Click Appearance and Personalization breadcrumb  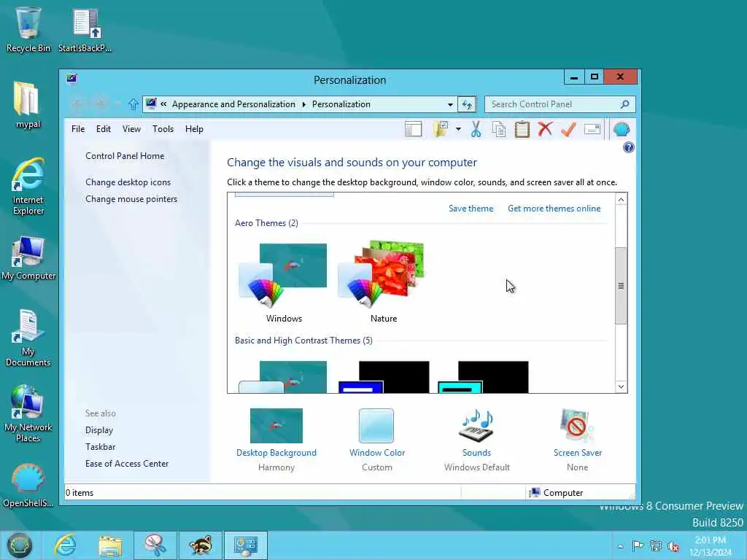(233, 104)
